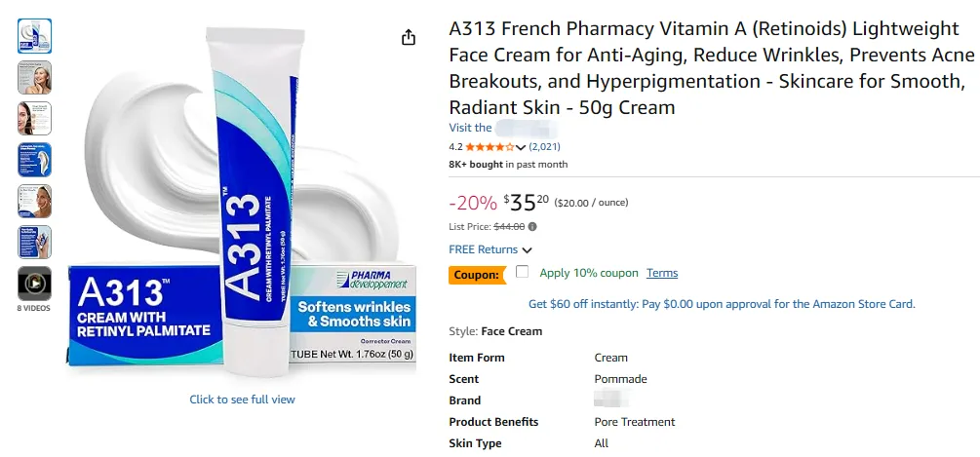Select the fifth thumbnail of woman touching face

[35, 200]
